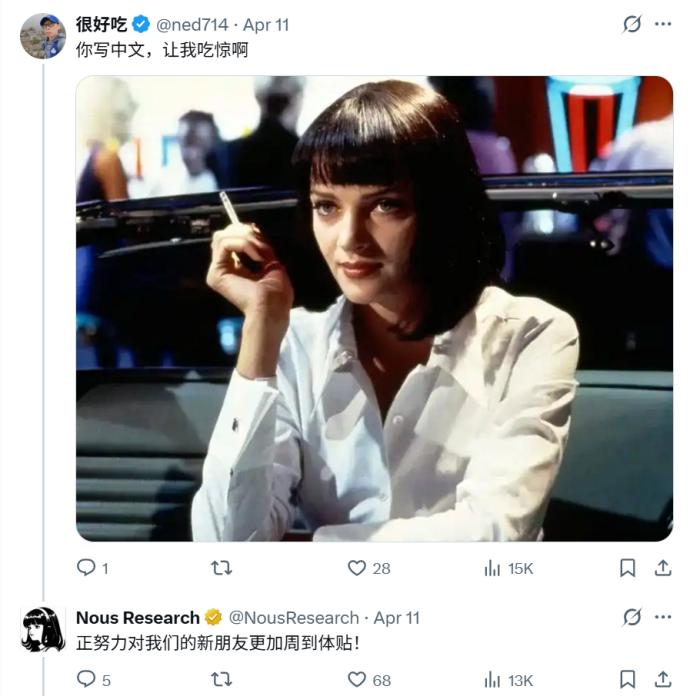Open the attached photo in the tweet

tap(374, 308)
